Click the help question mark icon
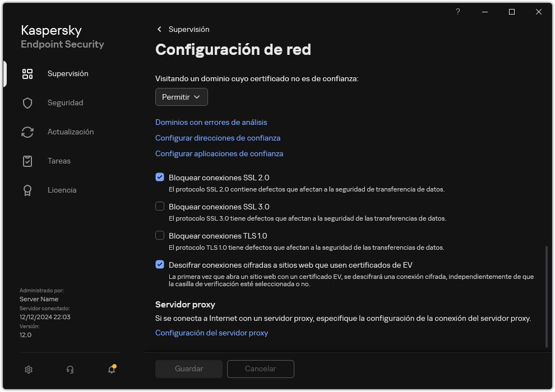The width and height of the screenshot is (555, 392). click(x=457, y=12)
